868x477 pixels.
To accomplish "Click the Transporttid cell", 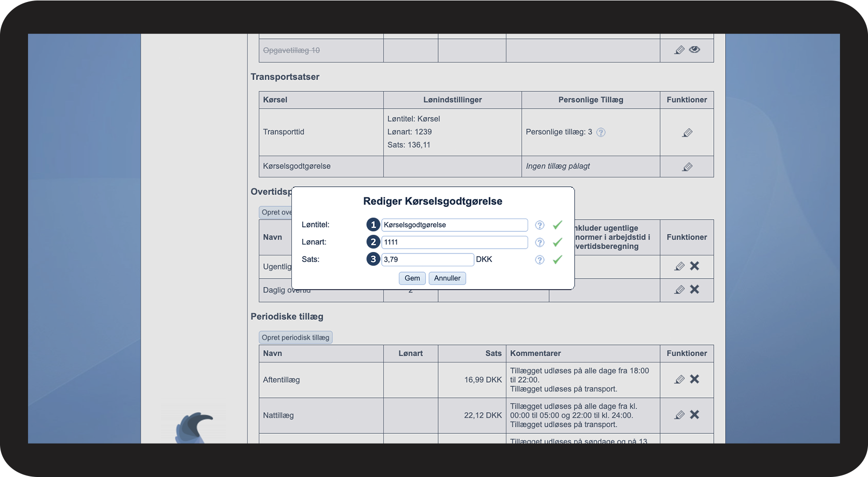I will tap(321, 132).
